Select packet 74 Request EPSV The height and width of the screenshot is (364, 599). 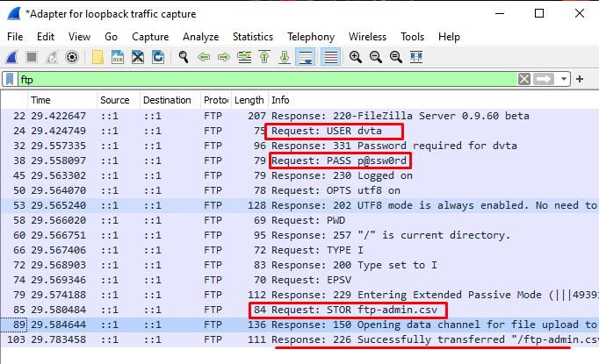pyautogui.click(x=299, y=279)
